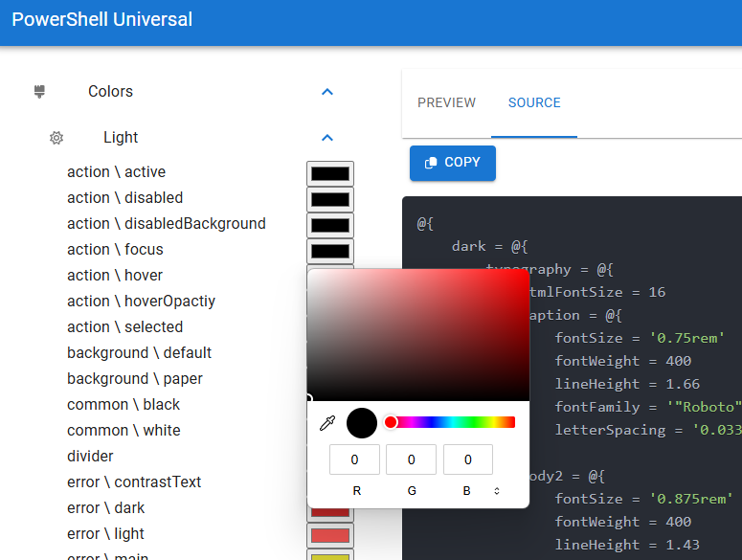Collapse the Light section chevron
Screen dimensions: 742x560
327,138
